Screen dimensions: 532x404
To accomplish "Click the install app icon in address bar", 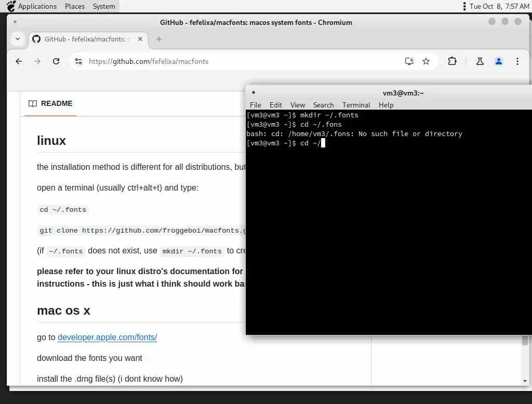I will [x=409, y=61].
